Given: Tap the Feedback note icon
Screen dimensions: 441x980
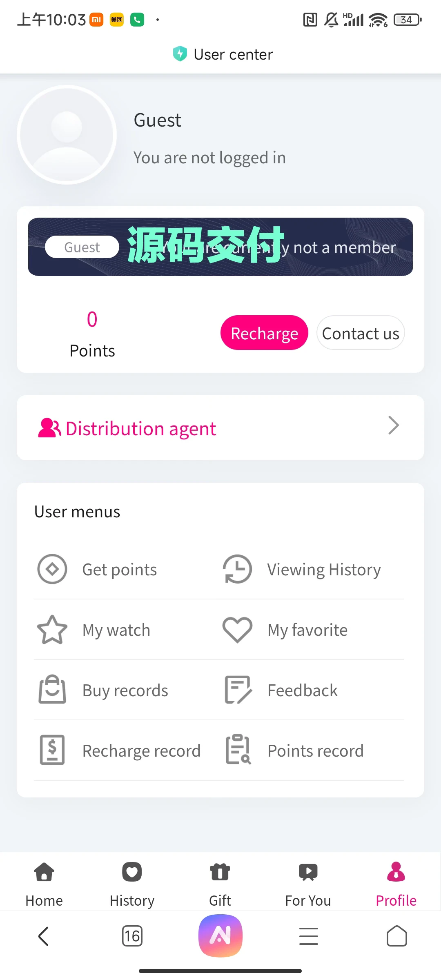Looking at the screenshot, I should 238,690.
